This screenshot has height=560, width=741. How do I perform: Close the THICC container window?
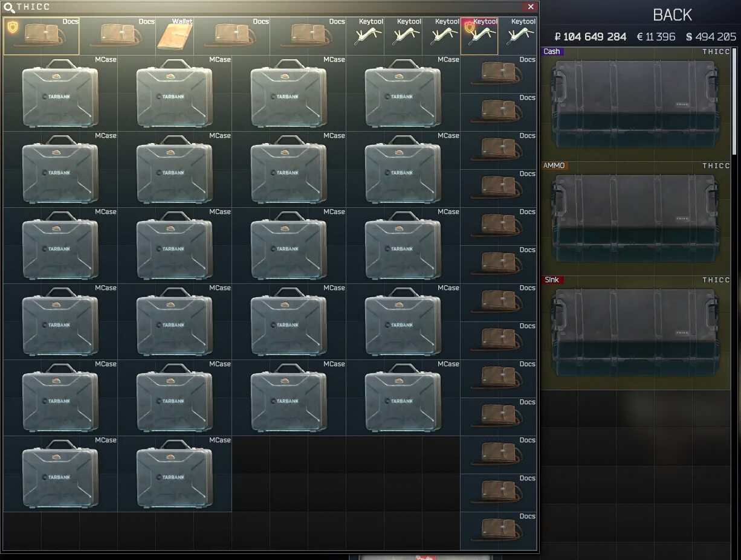[x=531, y=7]
